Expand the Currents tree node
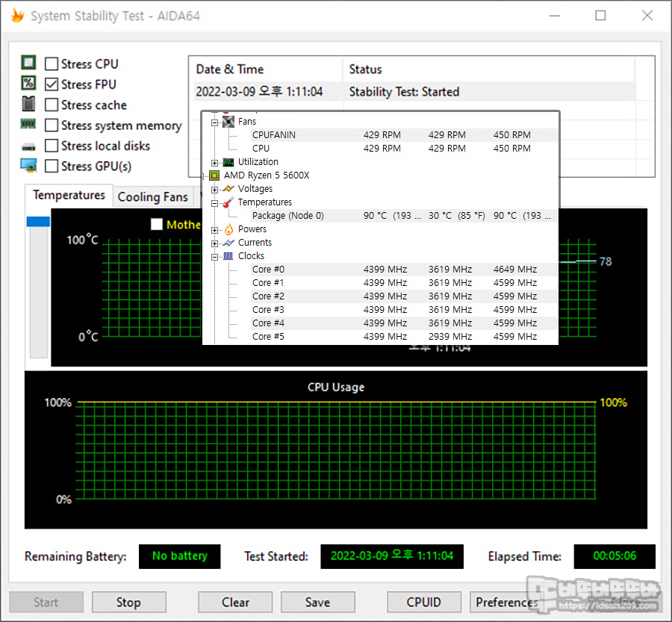672x622 pixels. (215, 243)
